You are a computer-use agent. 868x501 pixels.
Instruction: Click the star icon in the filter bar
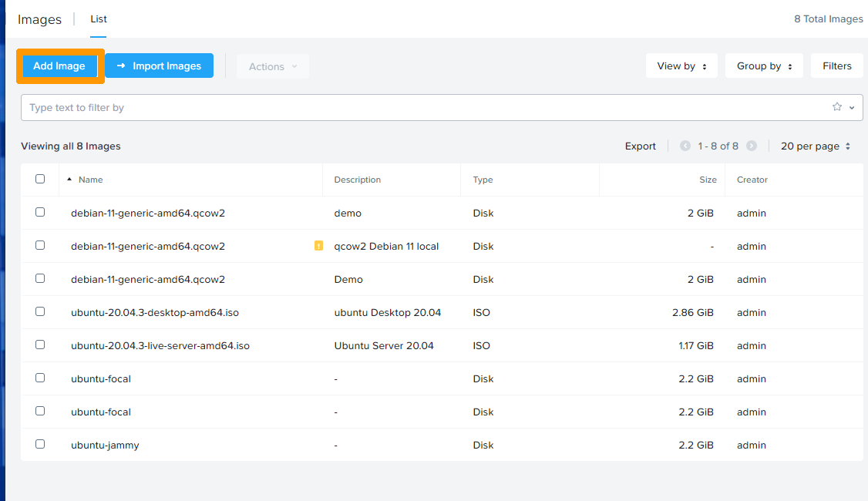[837, 107]
